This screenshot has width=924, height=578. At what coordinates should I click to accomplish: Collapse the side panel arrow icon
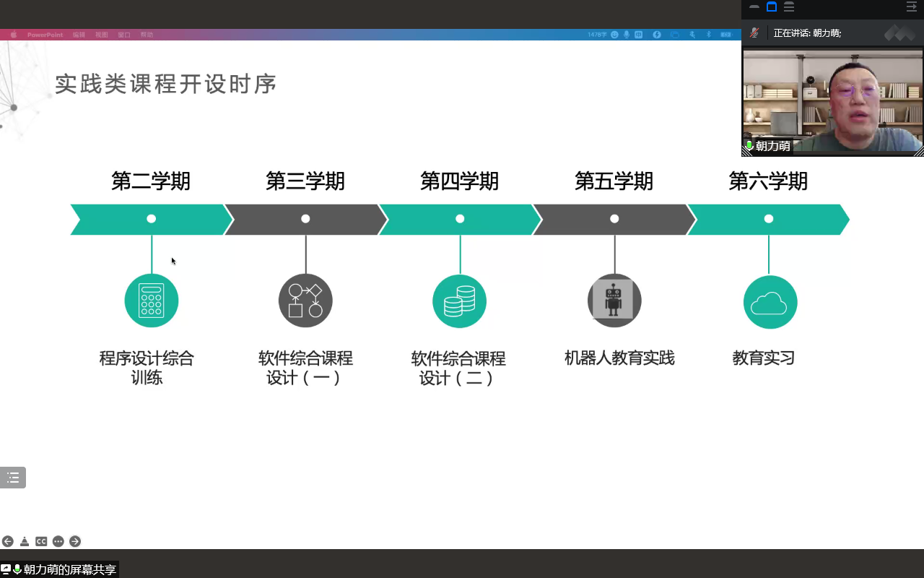tap(911, 7)
